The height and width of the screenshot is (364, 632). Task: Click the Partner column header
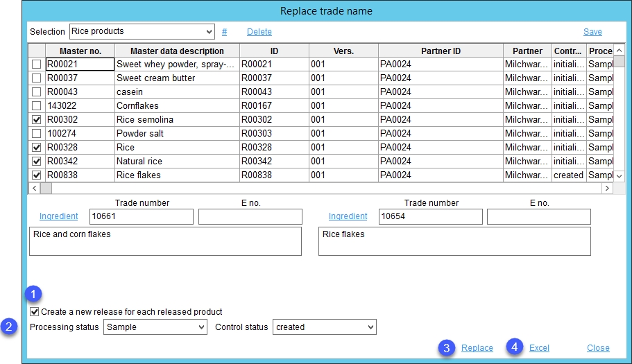coord(527,51)
